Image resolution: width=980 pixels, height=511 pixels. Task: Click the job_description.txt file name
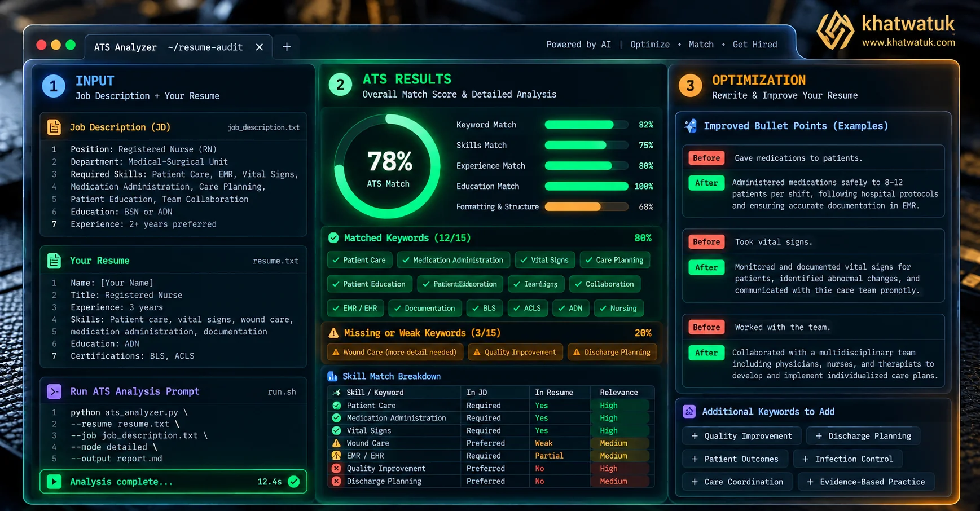pyautogui.click(x=263, y=127)
